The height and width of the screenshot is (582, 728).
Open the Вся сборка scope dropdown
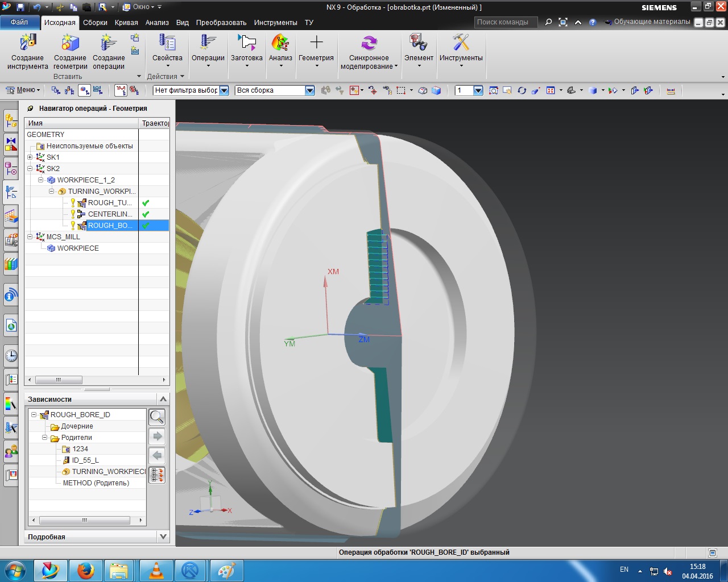click(309, 90)
